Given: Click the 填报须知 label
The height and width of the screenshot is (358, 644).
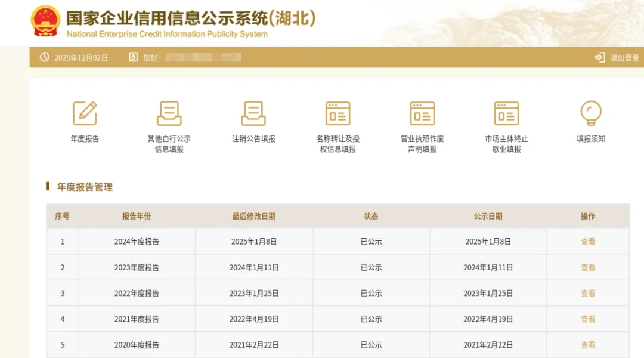Looking at the screenshot, I should tap(591, 139).
